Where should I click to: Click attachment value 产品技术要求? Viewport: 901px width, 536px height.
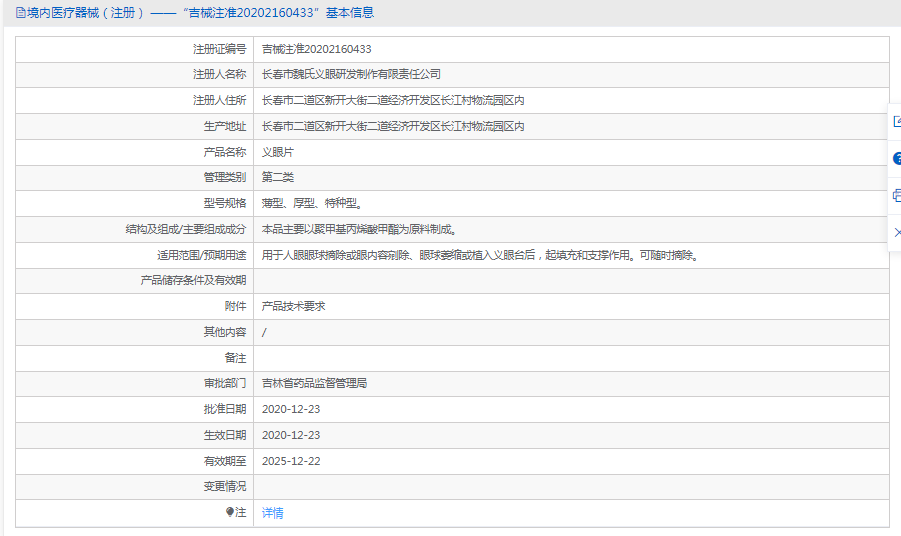(x=293, y=306)
